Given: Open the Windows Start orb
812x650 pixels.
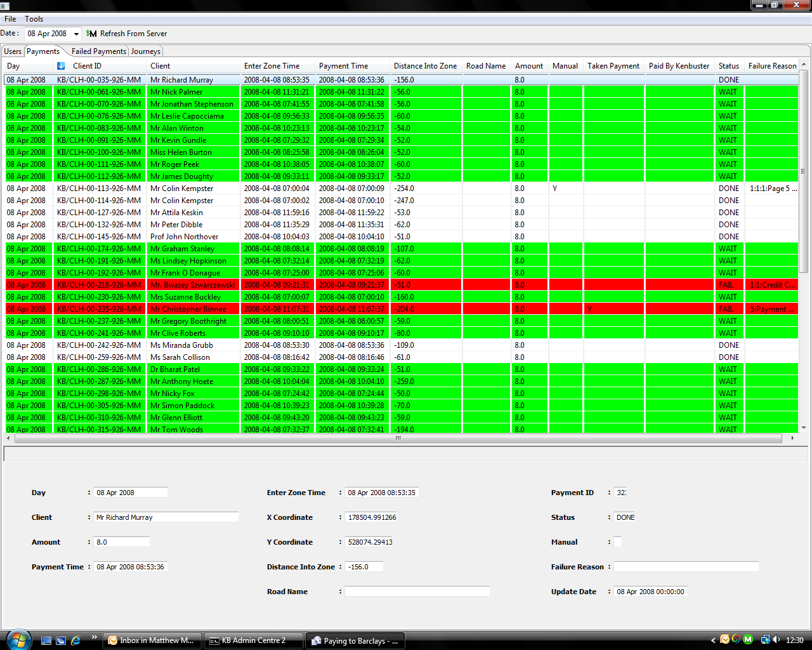Looking at the screenshot, I should 17,639.
